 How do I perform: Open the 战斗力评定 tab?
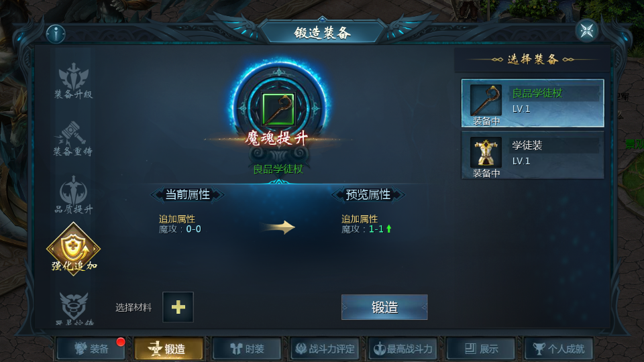325,349
